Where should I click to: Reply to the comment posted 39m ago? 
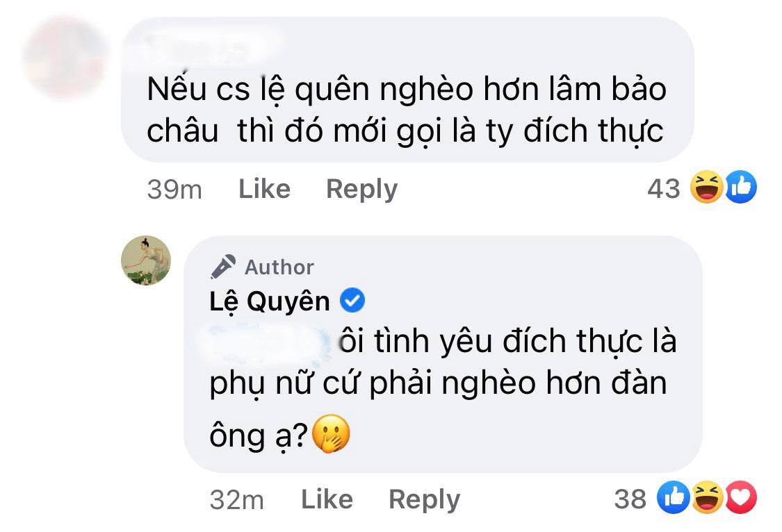(x=361, y=189)
